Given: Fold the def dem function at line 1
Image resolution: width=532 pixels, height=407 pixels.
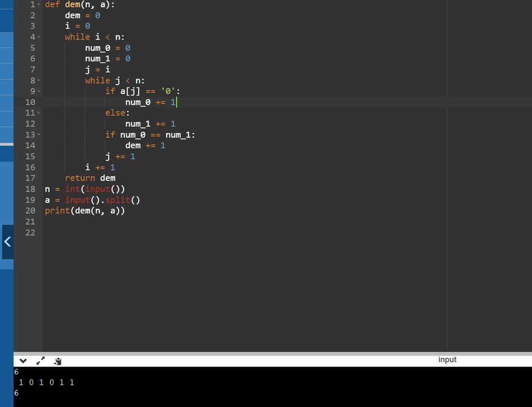Looking at the screenshot, I should [x=39, y=5].
